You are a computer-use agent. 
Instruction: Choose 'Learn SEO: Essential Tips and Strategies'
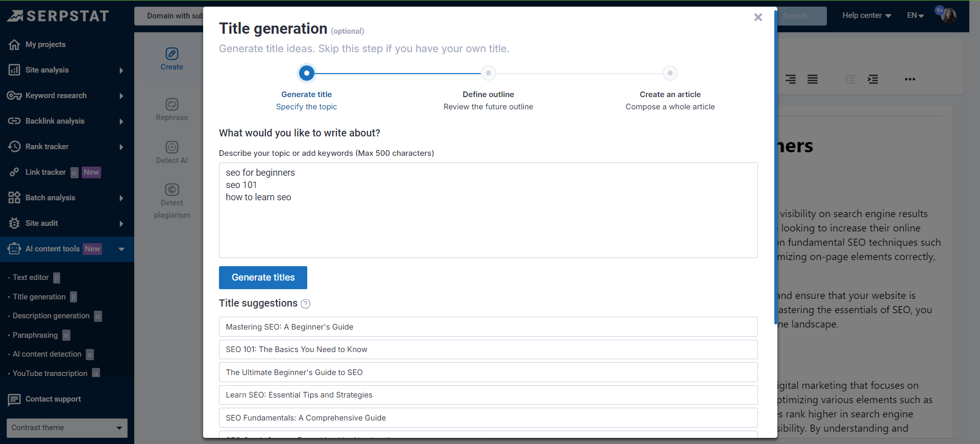click(488, 395)
